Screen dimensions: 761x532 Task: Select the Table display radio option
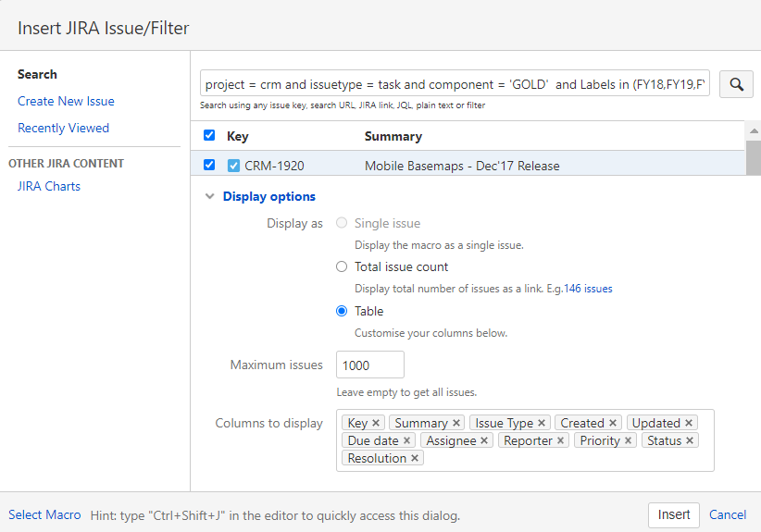coord(342,311)
